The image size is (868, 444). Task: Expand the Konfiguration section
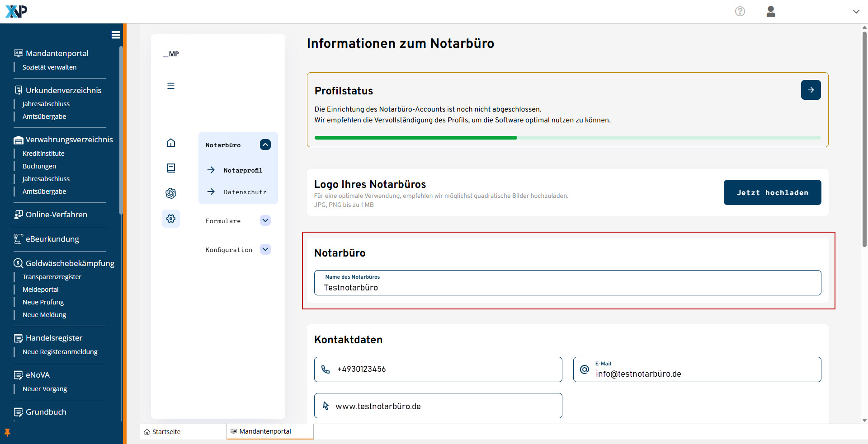click(265, 249)
